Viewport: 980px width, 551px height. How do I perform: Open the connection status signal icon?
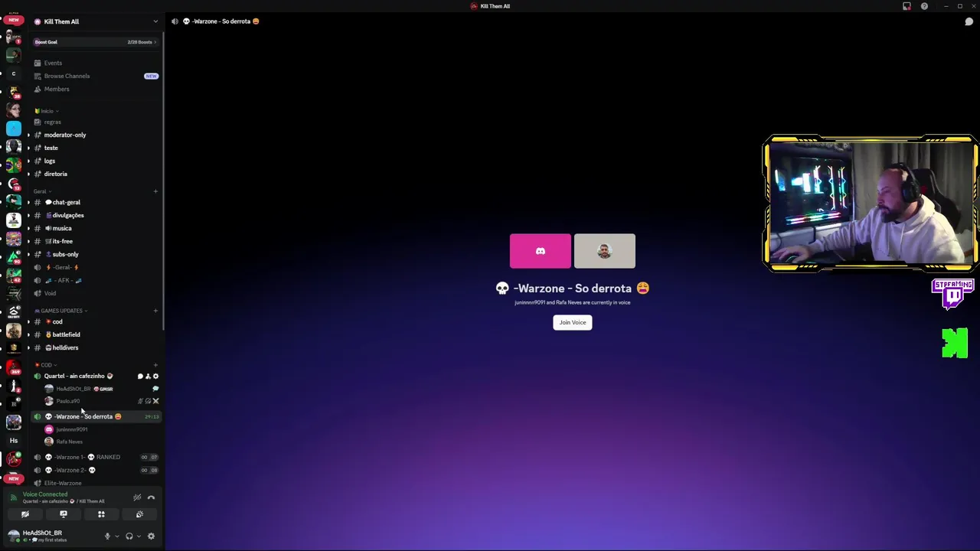[x=13, y=497]
